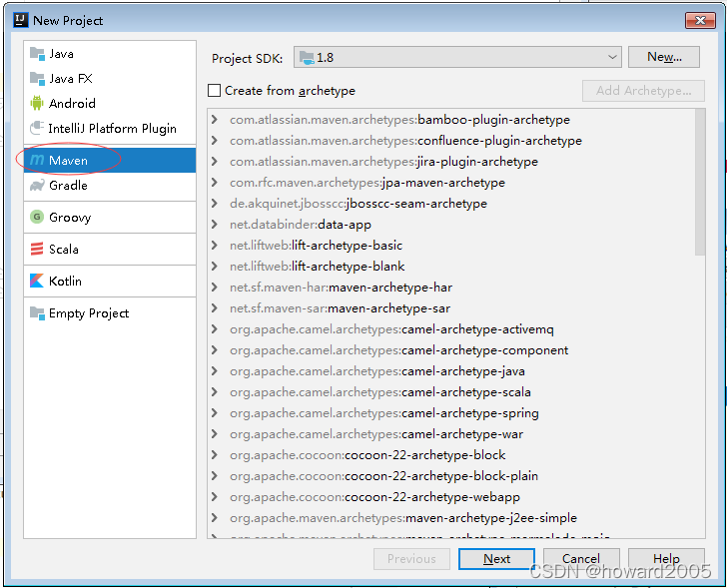Select camel-archetype-scala archetype row
Screen dimensions: 727x588
coord(451,392)
